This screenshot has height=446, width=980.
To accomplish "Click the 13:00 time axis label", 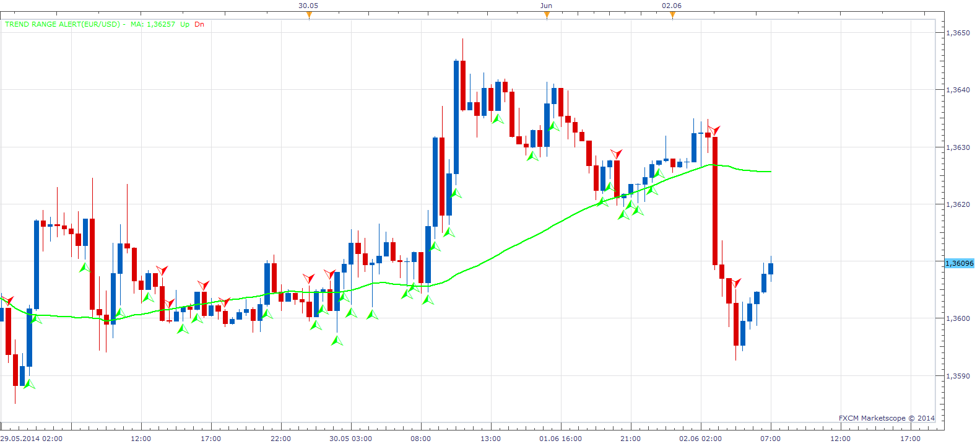I will tap(491, 439).
